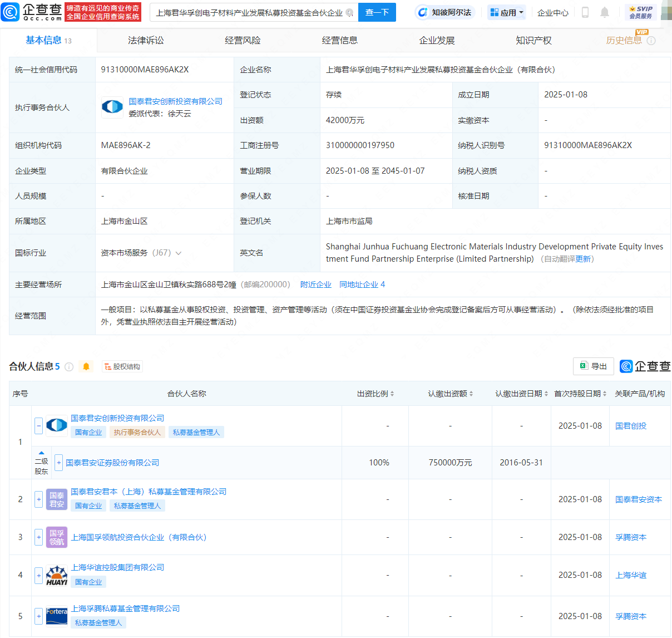The image size is (672, 638).
Task: Switch to the 经营信息 tab
Action: [340, 40]
